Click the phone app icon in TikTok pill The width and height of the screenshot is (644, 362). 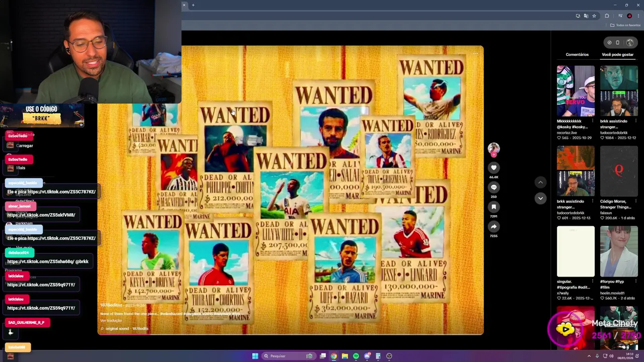(x=617, y=42)
